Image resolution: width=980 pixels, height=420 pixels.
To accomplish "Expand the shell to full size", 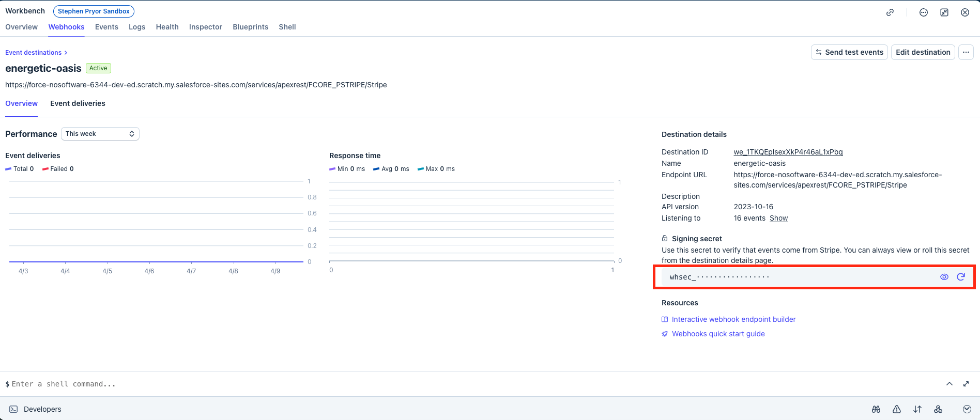I will click(966, 384).
